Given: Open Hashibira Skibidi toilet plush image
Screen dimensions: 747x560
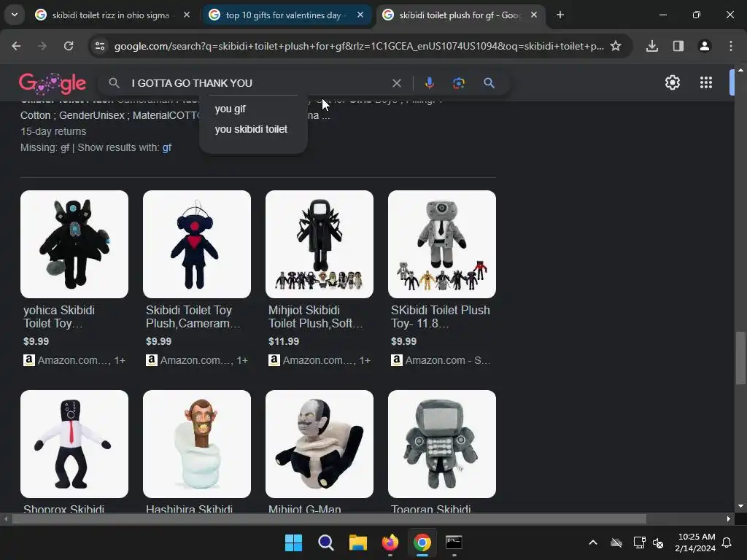Looking at the screenshot, I should click(x=197, y=444).
